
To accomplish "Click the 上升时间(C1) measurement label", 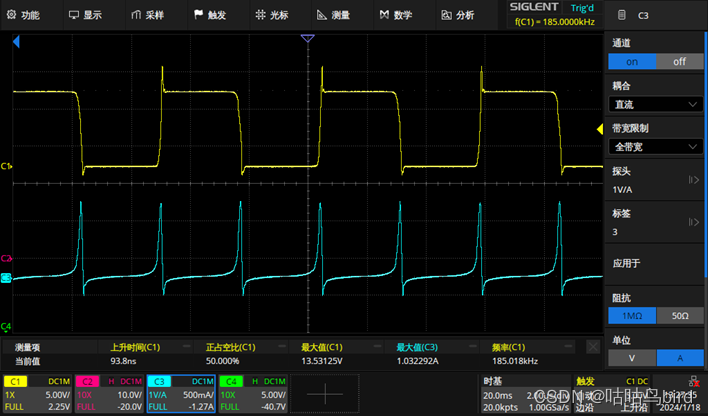I will [x=135, y=347].
